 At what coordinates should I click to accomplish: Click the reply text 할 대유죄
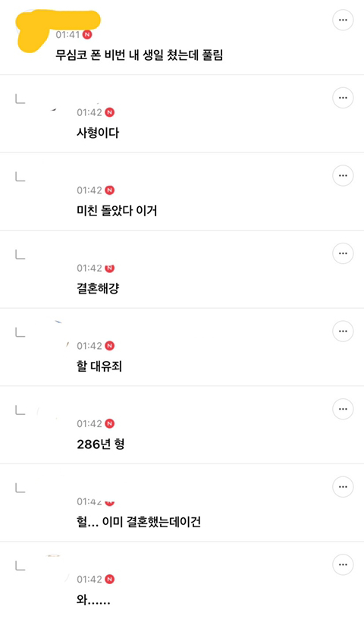tap(99, 366)
